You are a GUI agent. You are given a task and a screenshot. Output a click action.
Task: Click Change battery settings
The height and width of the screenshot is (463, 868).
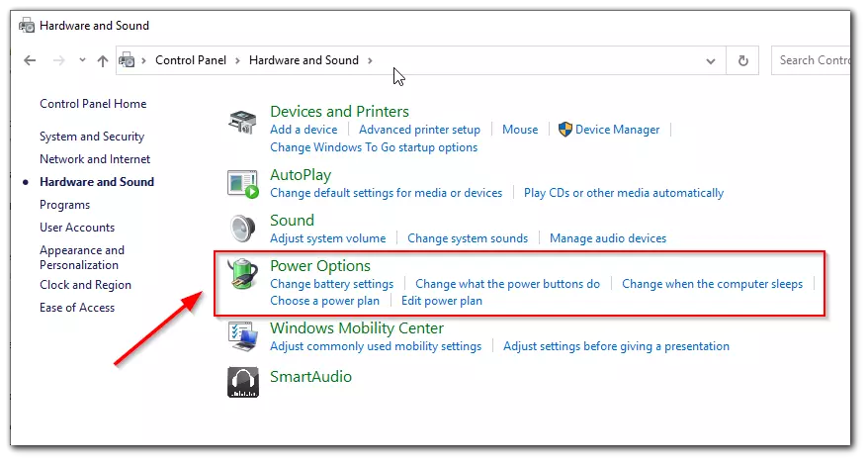(331, 284)
